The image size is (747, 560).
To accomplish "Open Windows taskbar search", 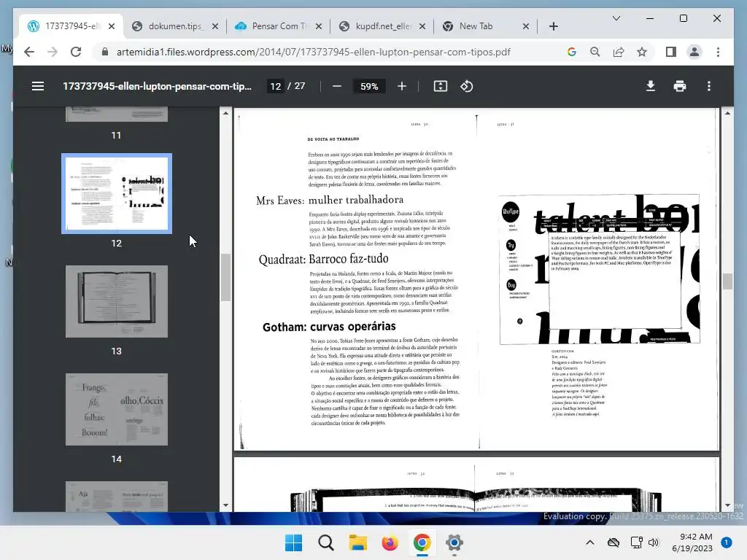I will tap(326, 542).
